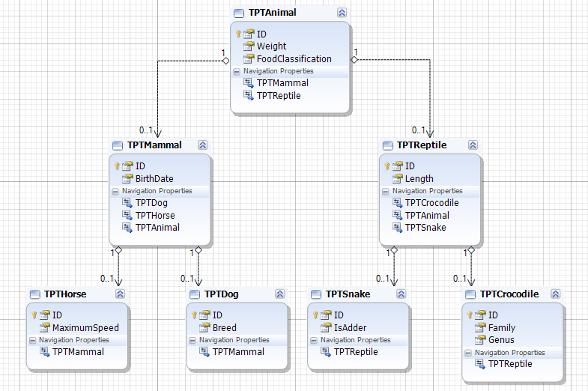The width and height of the screenshot is (588, 391).
Task: Collapse the TPTDog entity with chevron button
Action: pyautogui.click(x=279, y=294)
